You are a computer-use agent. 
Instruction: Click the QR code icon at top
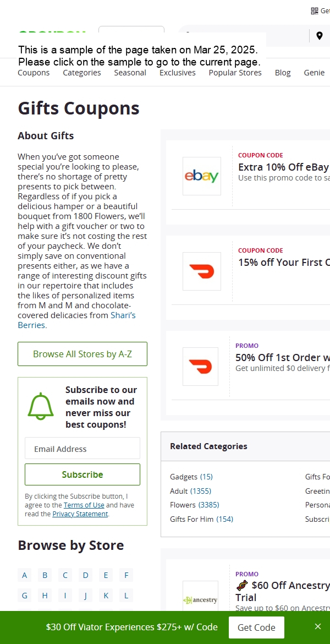(x=315, y=11)
